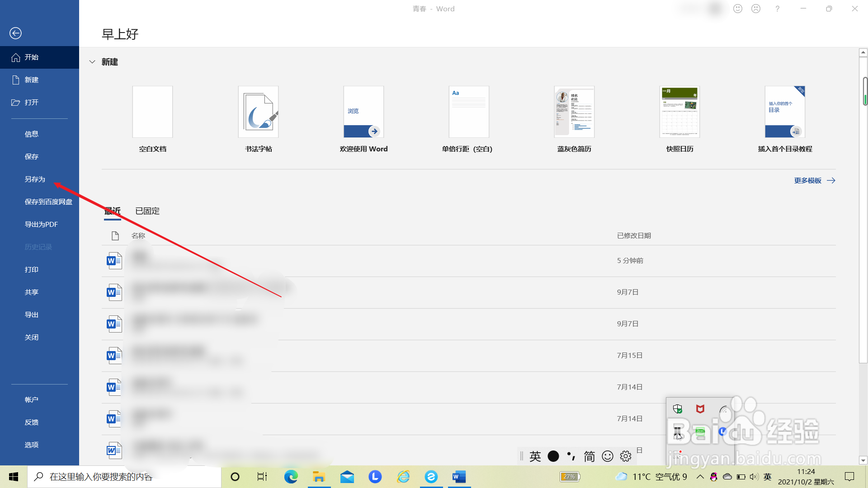This screenshot has height=488, width=868.
Task: Click the taskbar search box
Action: (124, 477)
